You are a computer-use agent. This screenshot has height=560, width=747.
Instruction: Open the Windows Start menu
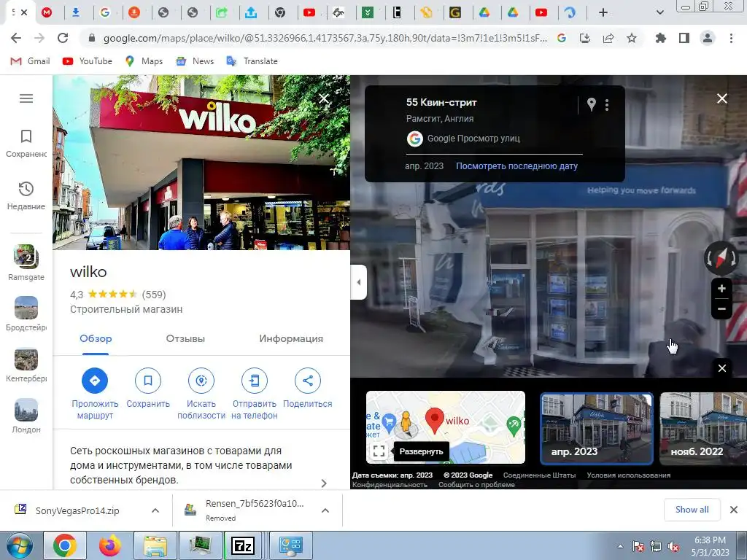(x=19, y=545)
